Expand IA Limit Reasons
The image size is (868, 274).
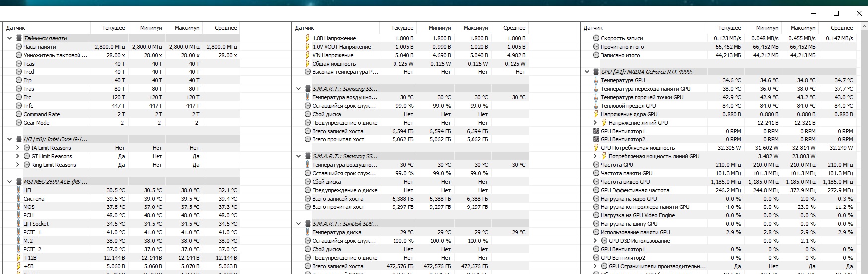18,148
